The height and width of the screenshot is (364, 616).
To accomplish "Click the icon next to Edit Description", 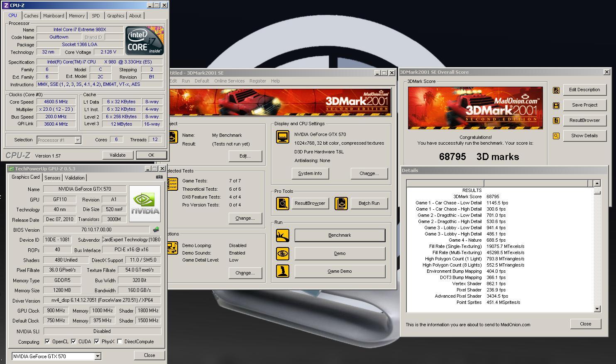I will (556, 90).
